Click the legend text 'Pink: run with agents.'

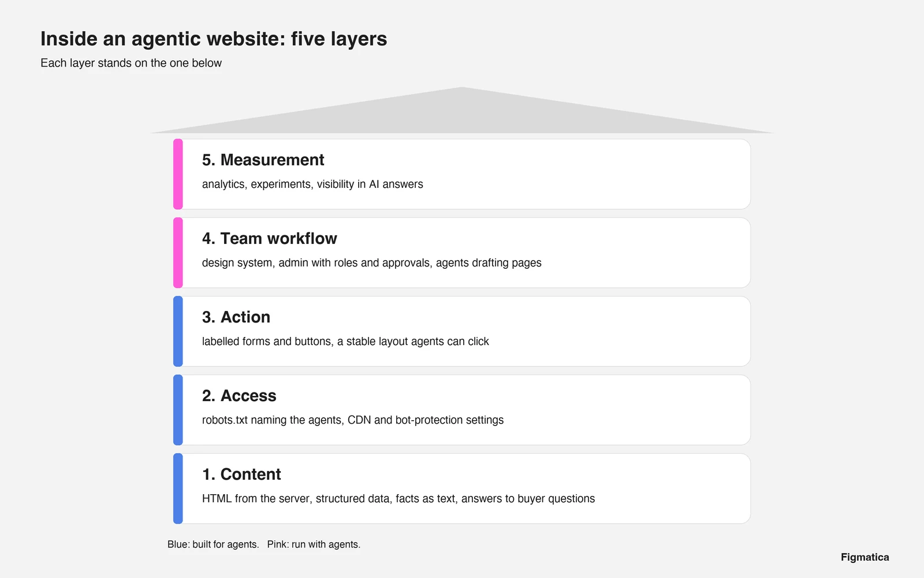point(314,544)
